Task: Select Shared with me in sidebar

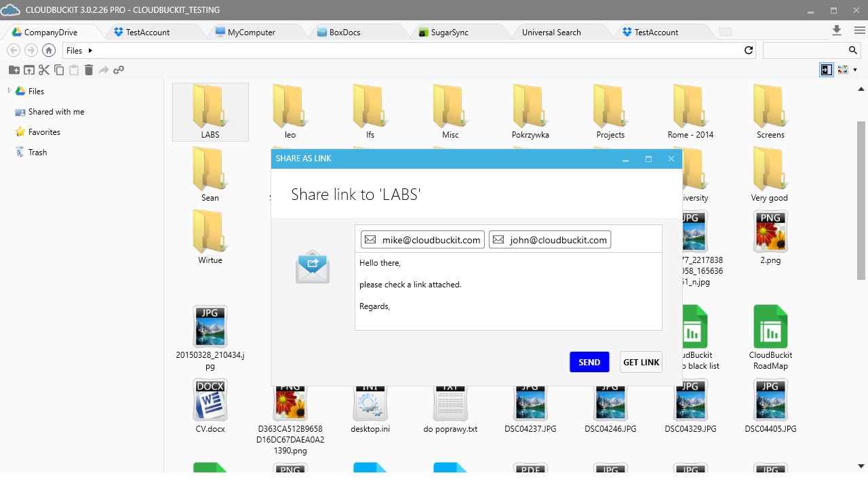Action: point(56,112)
